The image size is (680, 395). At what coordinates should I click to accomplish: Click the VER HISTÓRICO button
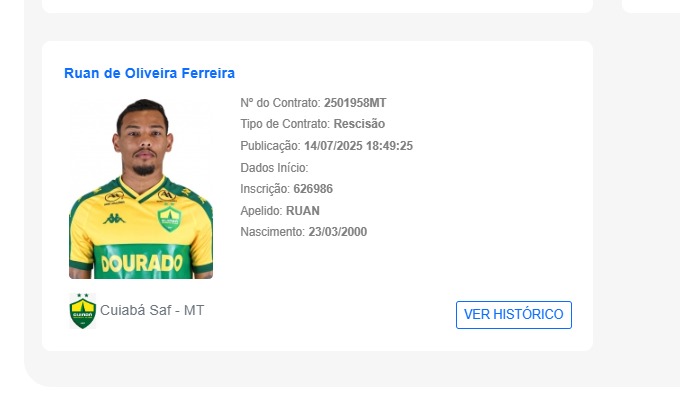tap(513, 315)
